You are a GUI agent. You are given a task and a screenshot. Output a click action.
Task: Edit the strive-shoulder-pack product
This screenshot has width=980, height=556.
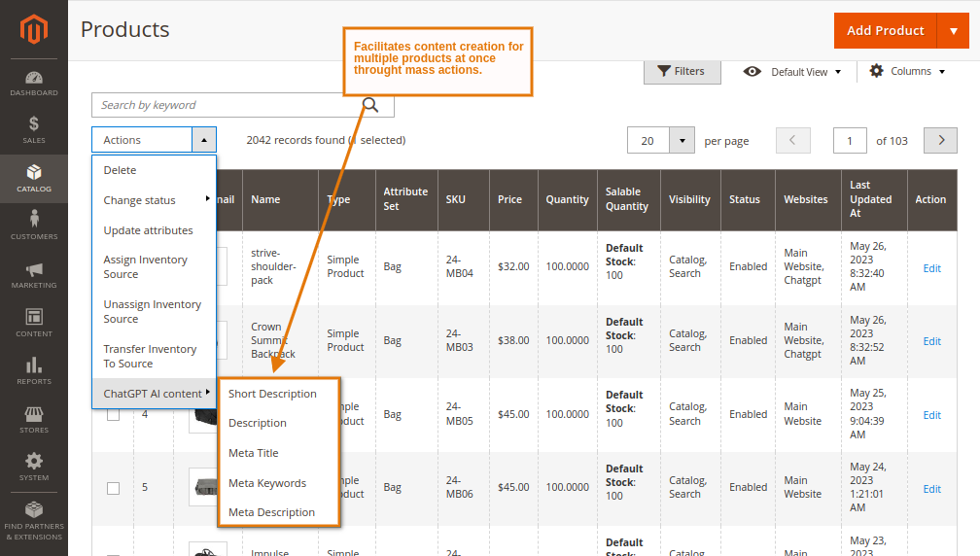[x=931, y=268]
